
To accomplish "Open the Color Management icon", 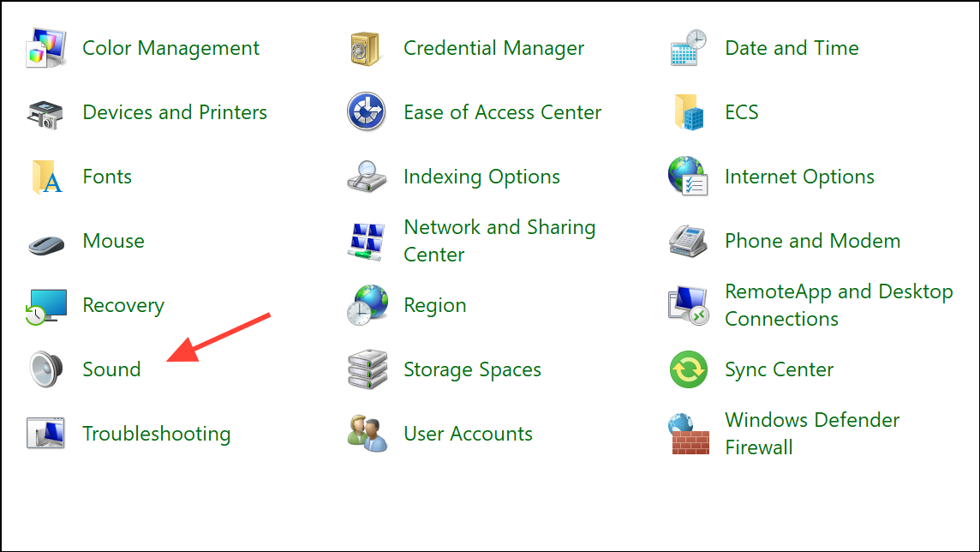I will click(x=46, y=48).
